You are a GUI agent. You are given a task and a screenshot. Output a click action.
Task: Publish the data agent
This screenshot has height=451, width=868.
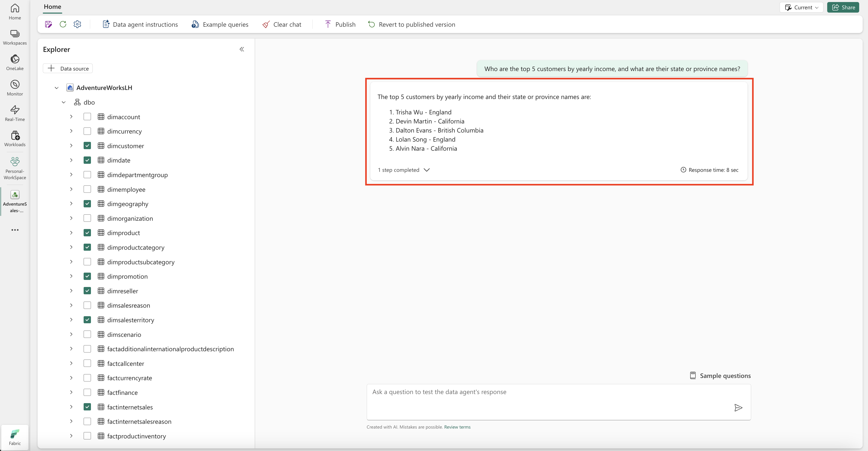pyautogui.click(x=340, y=24)
